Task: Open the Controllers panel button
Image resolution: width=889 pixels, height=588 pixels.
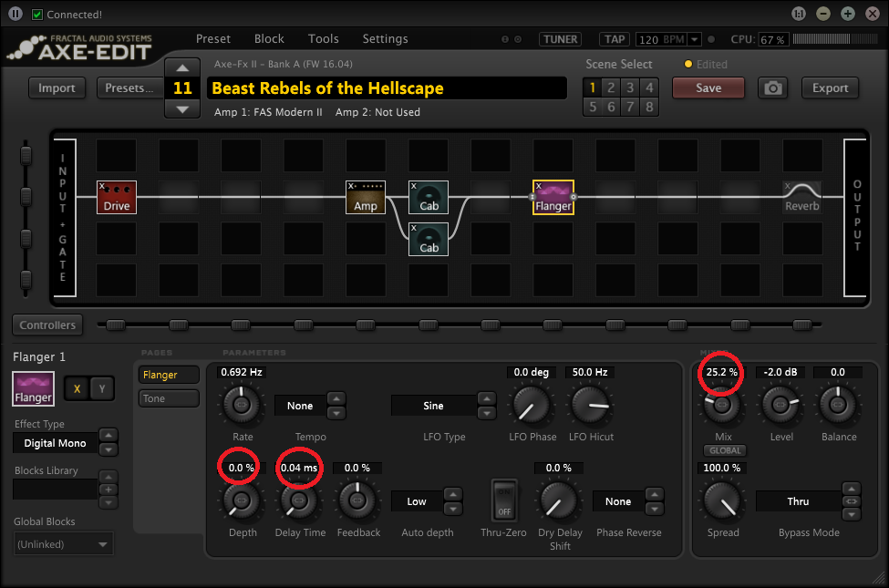Action: click(47, 325)
